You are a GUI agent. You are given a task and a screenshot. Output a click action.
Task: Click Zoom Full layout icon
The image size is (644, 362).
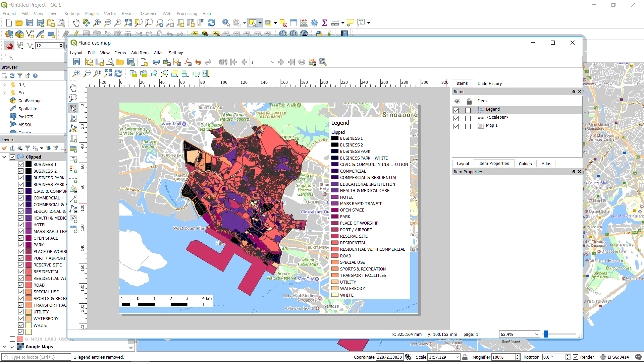[x=108, y=73]
